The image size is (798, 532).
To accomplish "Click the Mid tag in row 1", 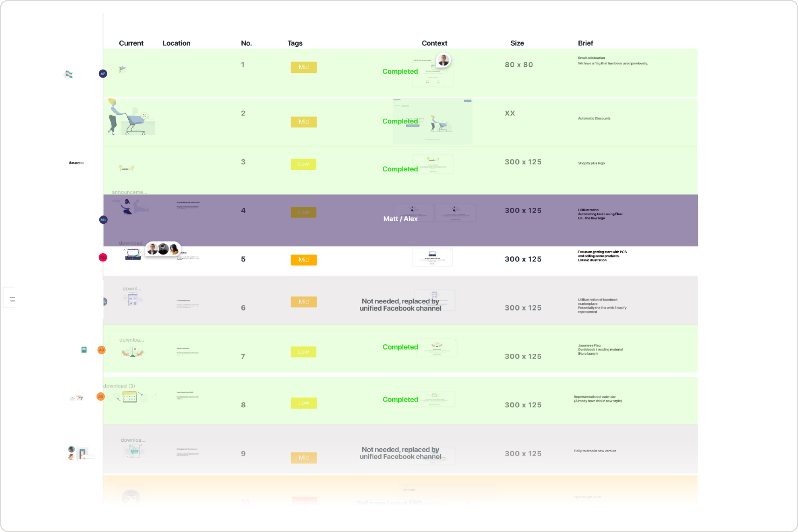I will pyautogui.click(x=304, y=67).
